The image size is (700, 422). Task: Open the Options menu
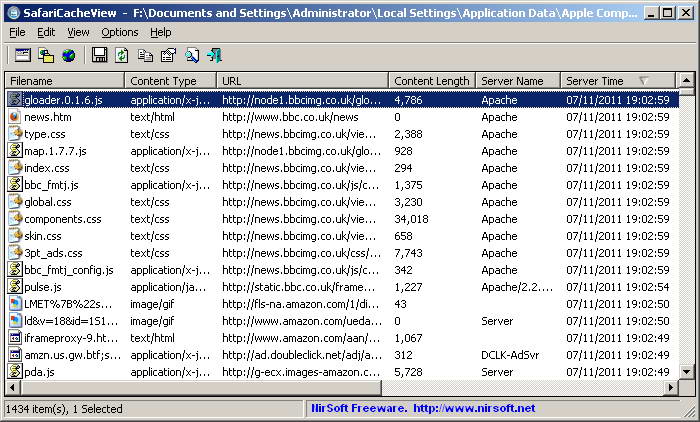pos(119,32)
